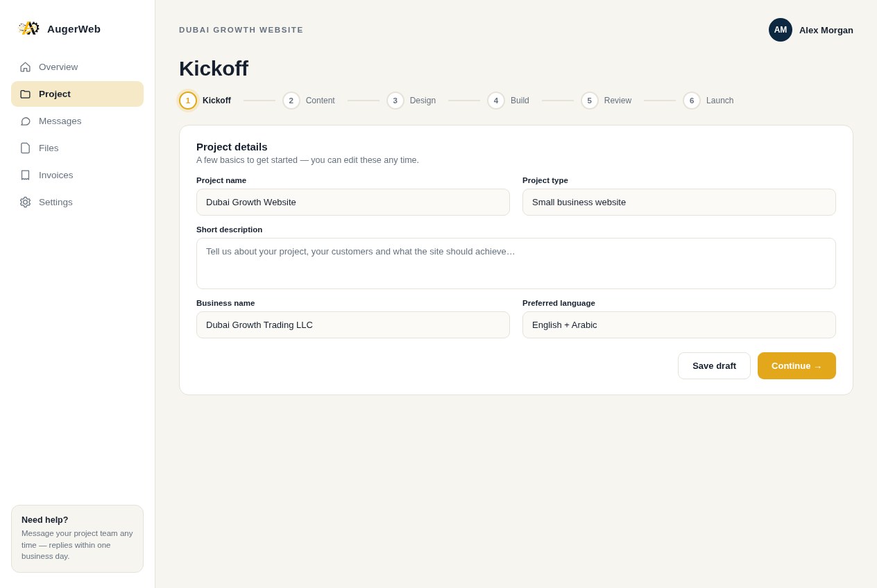
Task: Click the Kickoff page heading
Action: coord(214,69)
